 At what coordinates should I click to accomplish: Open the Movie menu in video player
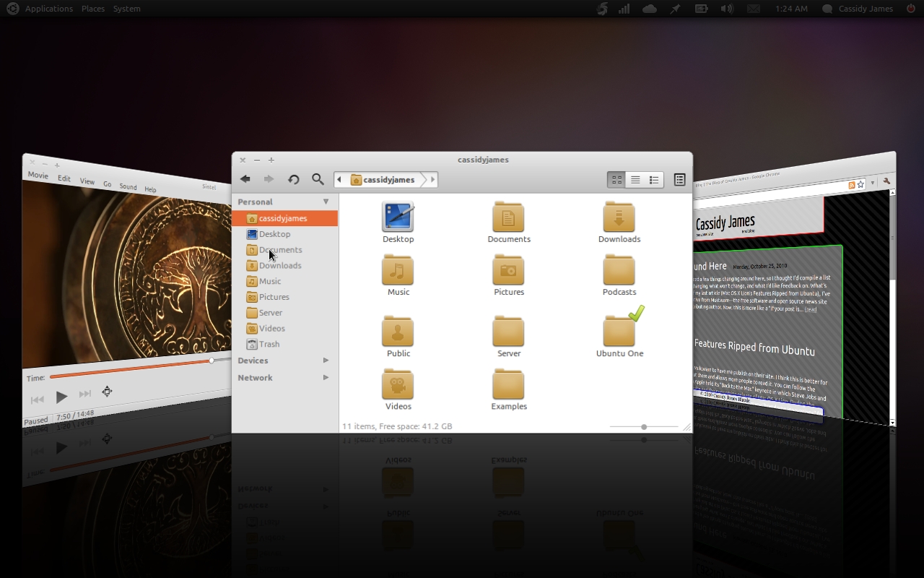[x=38, y=176]
